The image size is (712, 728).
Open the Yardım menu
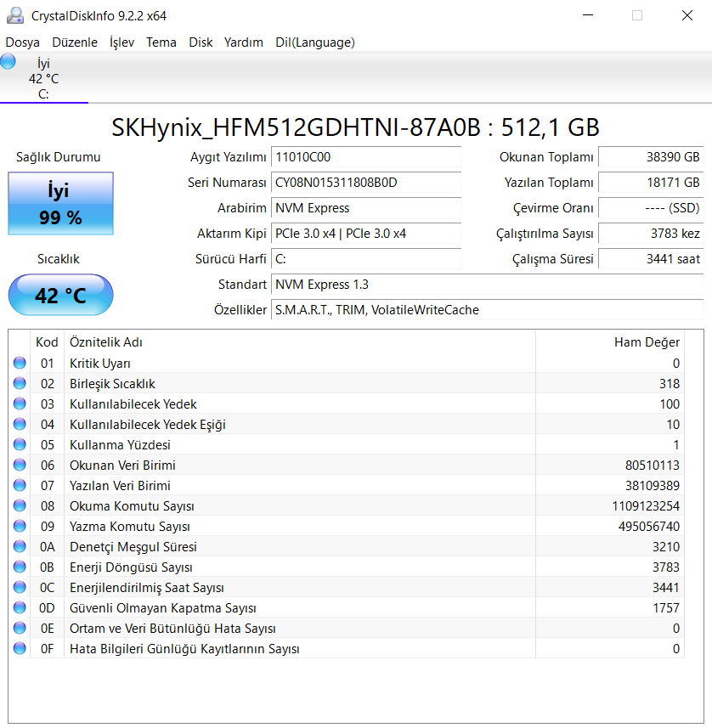pyautogui.click(x=243, y=42)
